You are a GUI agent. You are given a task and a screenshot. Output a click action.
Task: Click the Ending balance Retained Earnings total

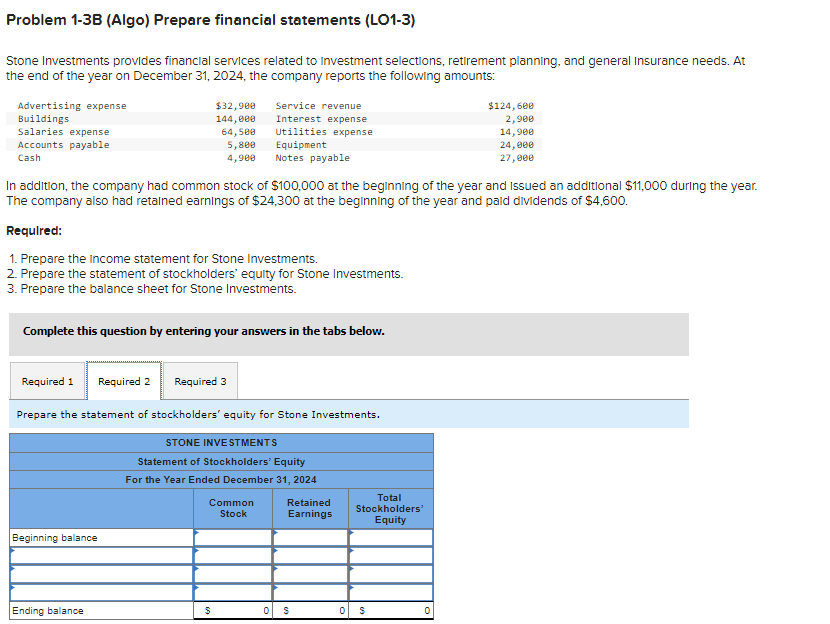pyautogui.click(x=308, y=610)
